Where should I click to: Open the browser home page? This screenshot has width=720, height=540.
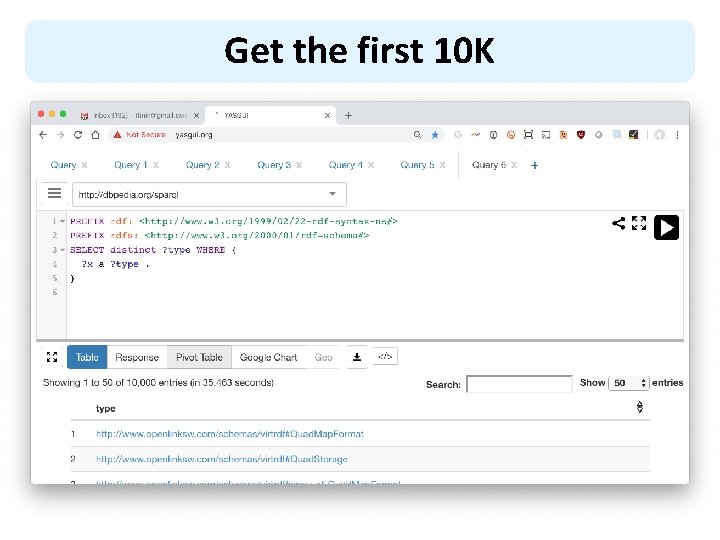pos(95,135)
